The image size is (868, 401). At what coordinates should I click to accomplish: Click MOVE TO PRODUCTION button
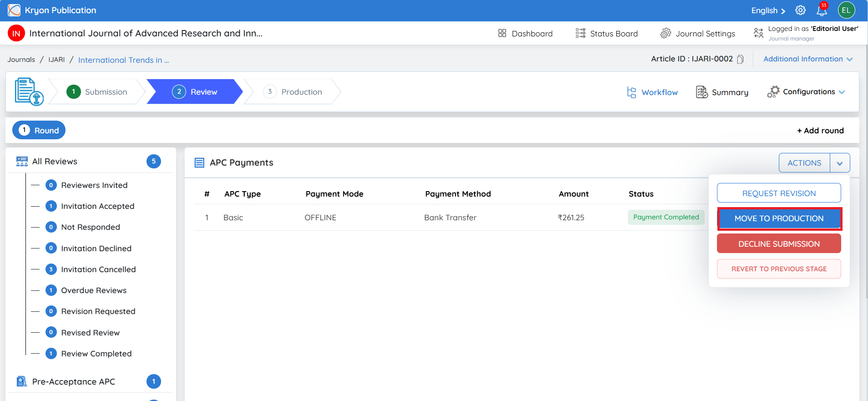coord(779,218)
